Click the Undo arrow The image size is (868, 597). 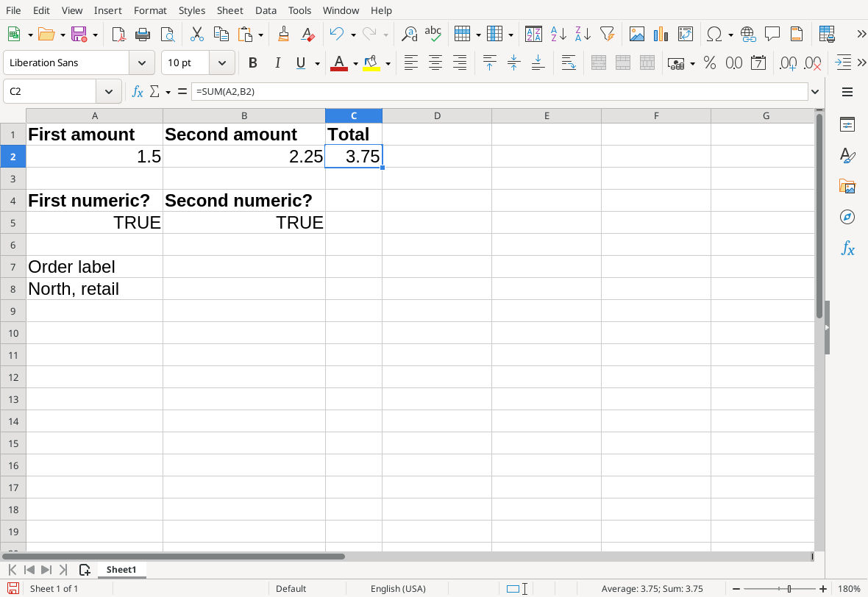pyautogui.click(x=337, y=35)
